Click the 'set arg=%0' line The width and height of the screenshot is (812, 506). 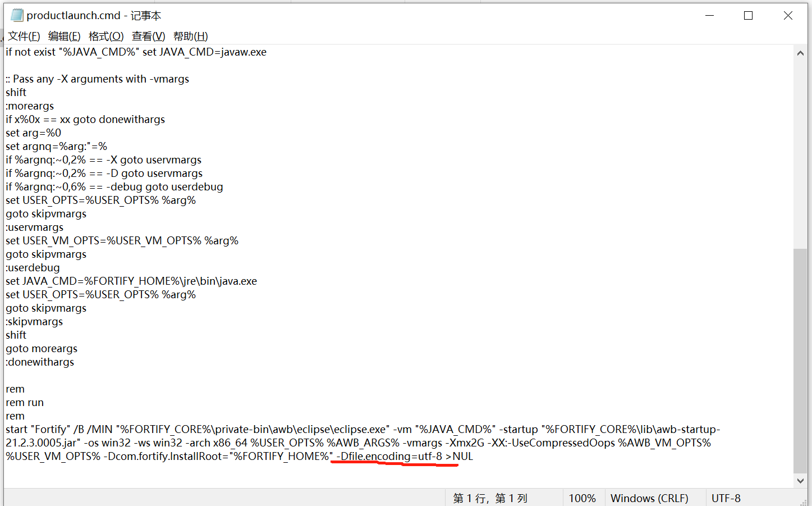[34, 133]
